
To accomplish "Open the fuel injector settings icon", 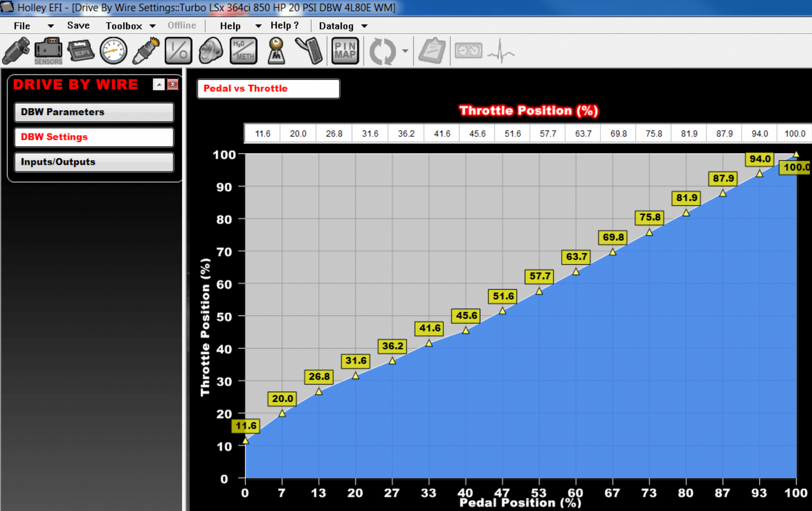I will click(x=16, y=51).
